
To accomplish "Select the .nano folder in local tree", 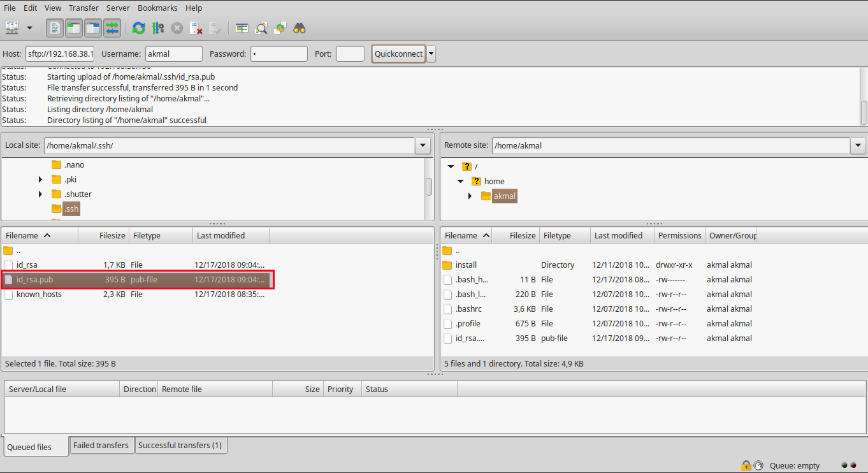I will [x=68, y=164].
